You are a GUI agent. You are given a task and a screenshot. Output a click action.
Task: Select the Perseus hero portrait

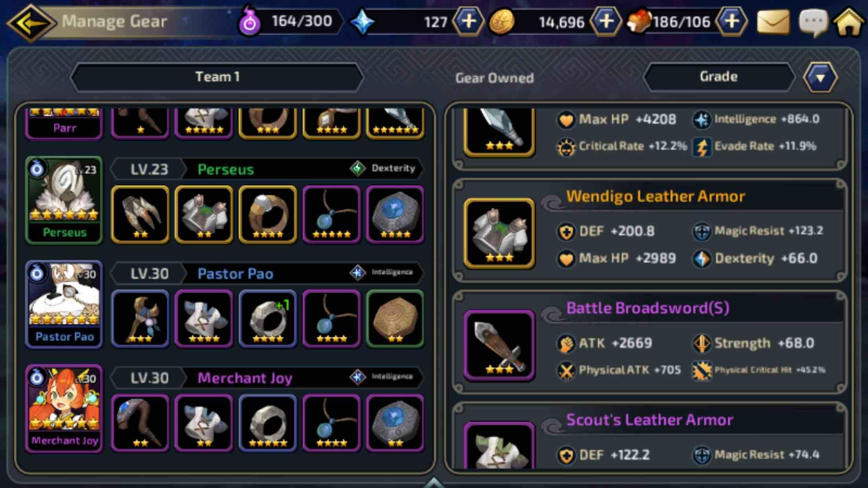click(64, 200)
